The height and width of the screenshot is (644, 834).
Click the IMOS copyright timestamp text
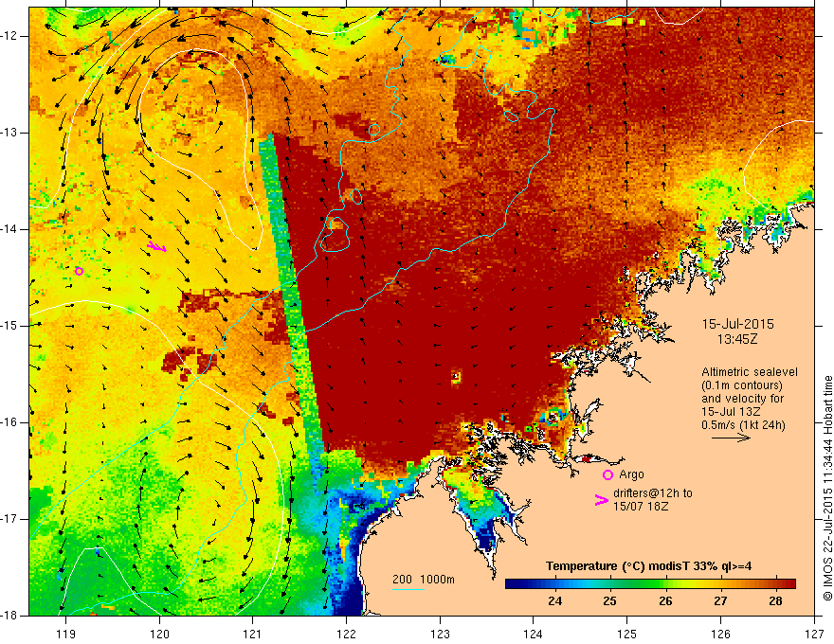tap(827, 489)
